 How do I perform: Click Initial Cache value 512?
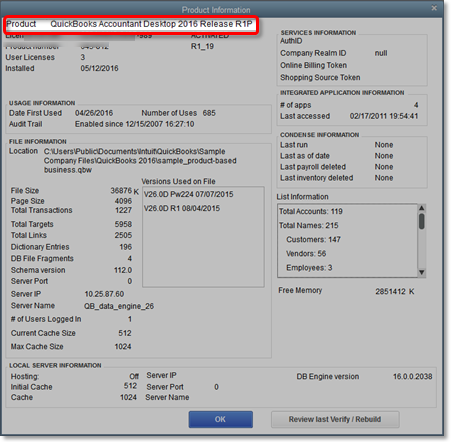tap(130, 386)
